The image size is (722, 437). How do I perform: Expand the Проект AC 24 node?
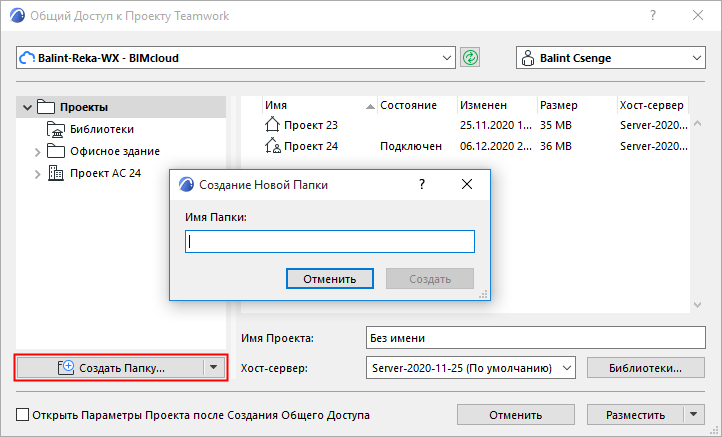[38, 174]
